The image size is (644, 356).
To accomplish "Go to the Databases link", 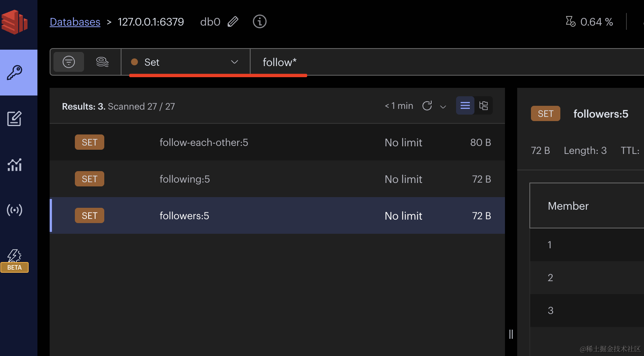I will coord(75,22).
